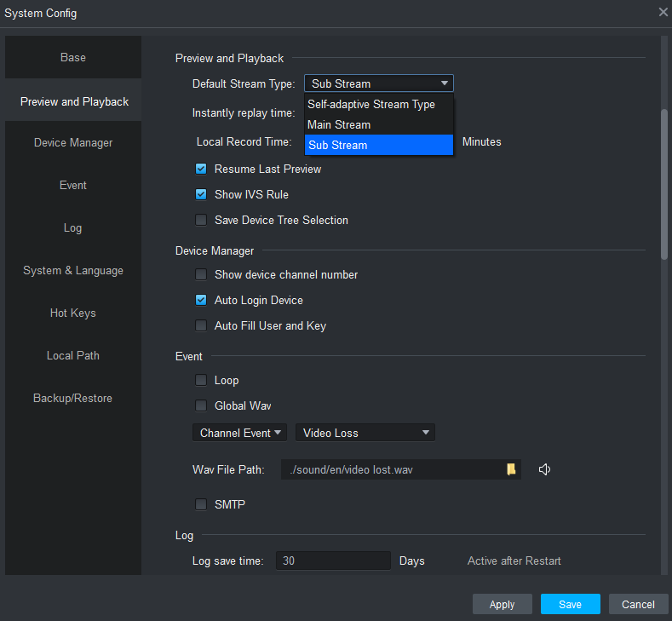Expand the Video Loss dropdown
This screenshot has width=672, height=621.
(x=365, y=433)
